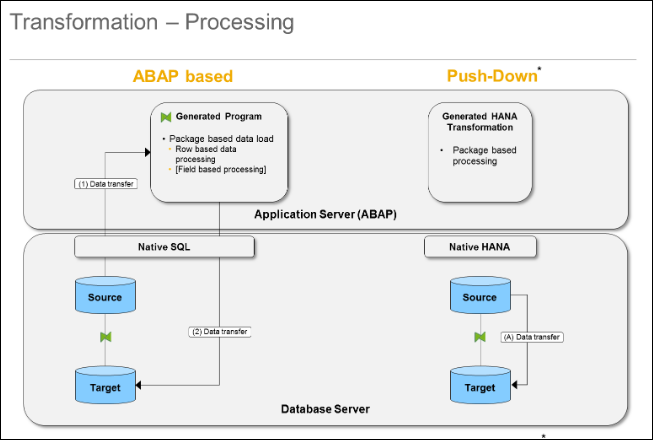The image size is (653, 440).
Task: Select the left Target database cylinder
Action: pyautogui.click(x=105, y=385)
